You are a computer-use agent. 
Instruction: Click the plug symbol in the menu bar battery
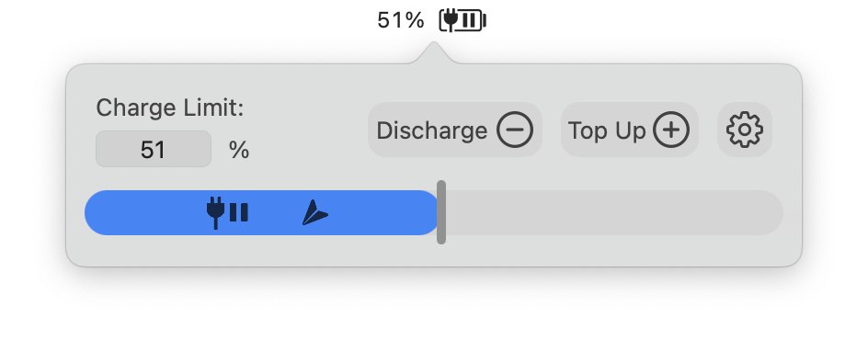(x=451, y=20)
